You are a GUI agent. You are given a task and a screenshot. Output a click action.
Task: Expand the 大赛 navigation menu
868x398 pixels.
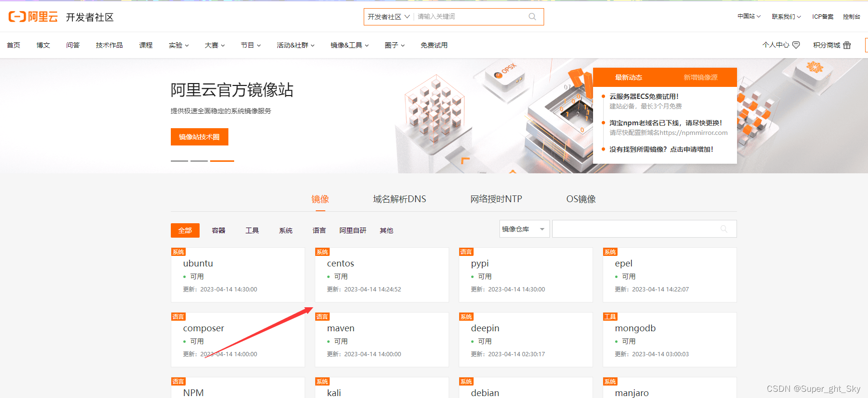coord(215,45)
